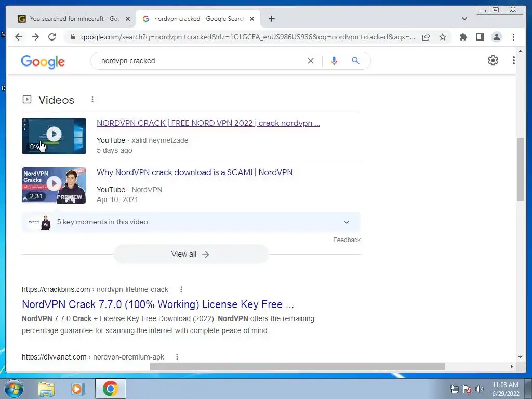View site information via lock icon
The width and height of the screenshot is (532, 399).
click(72, 37)
